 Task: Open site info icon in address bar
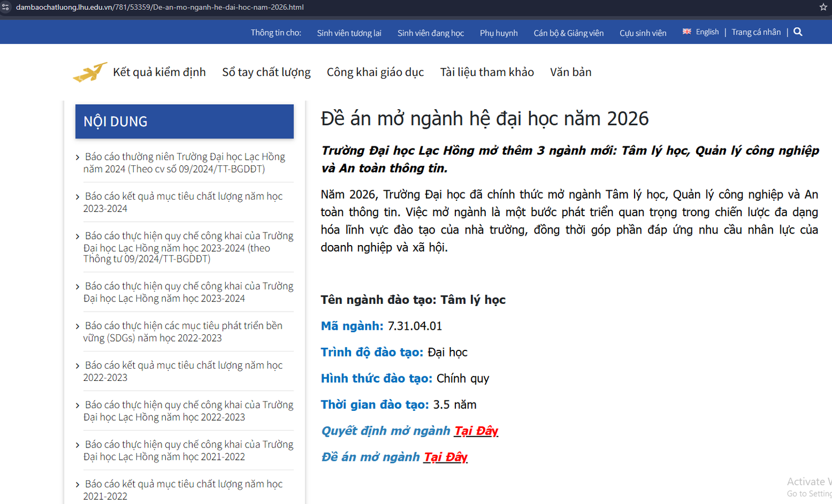pyautogui.click(x=6, y=7)
